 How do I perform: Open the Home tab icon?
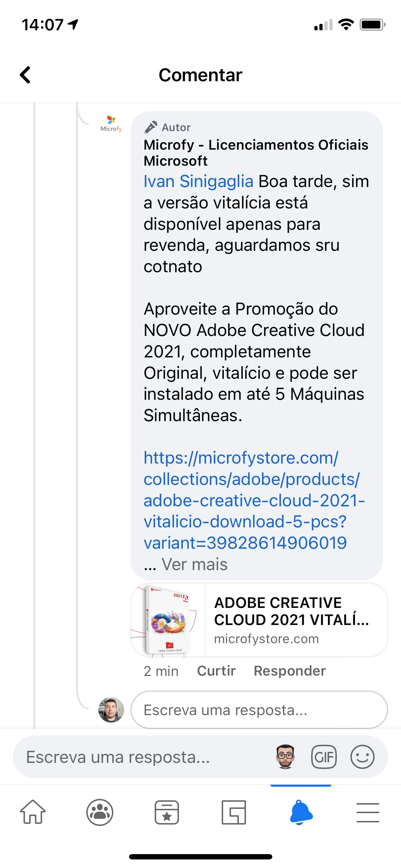coord(33,812)
